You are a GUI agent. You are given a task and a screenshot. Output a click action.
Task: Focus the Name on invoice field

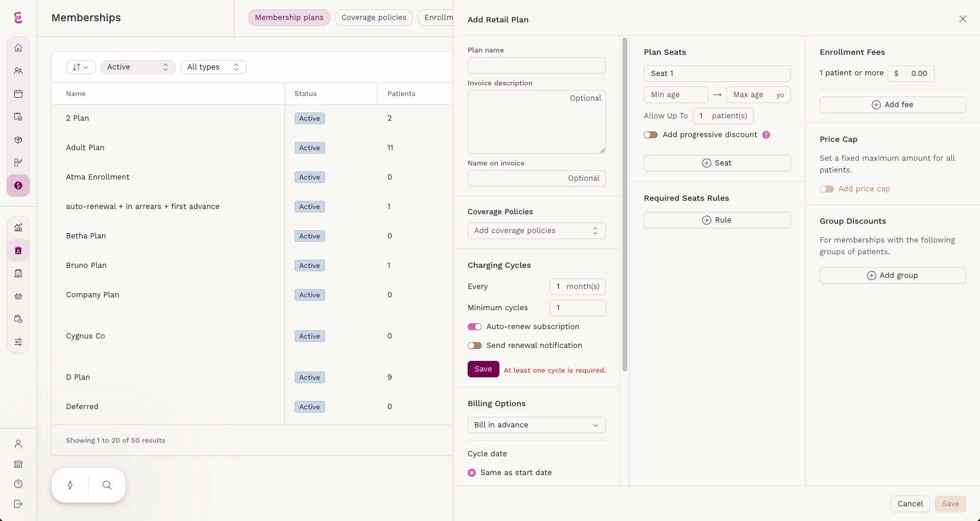(537, 178)
